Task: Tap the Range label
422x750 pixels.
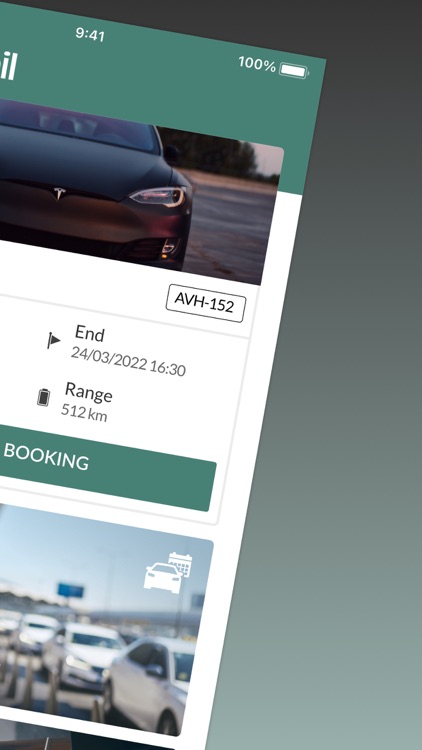Action: pyautogui.click(x=89, y=392)
